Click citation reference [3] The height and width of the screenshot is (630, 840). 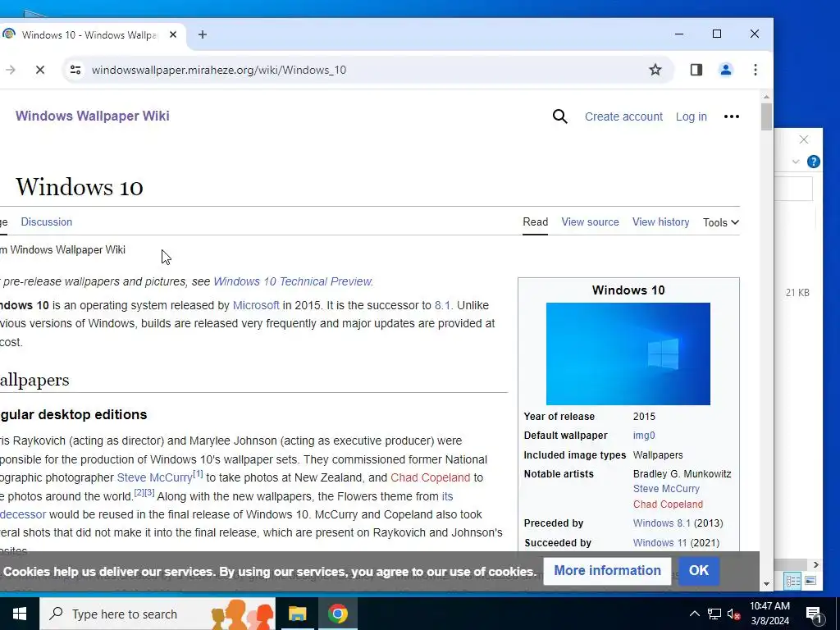click(149, 492)
